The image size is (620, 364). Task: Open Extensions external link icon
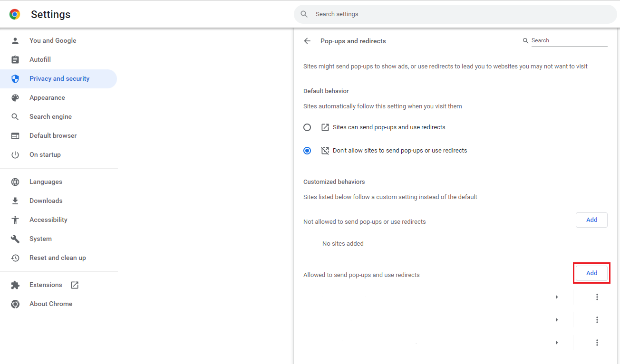coord(75,285)
